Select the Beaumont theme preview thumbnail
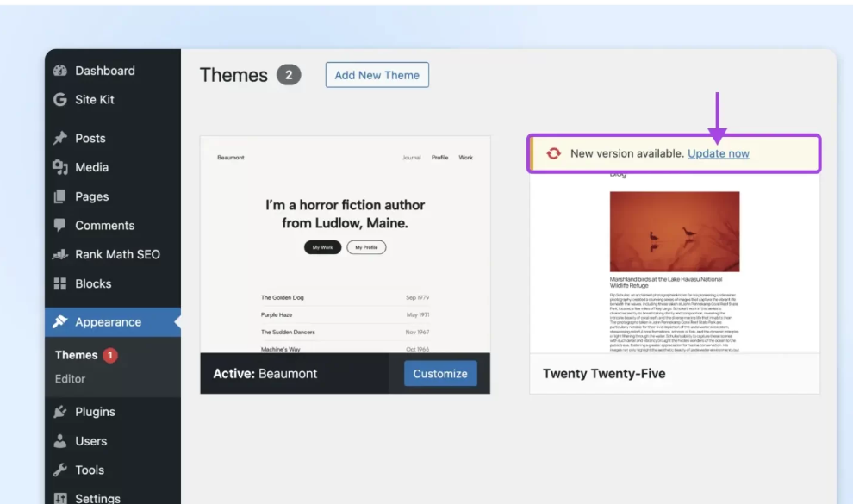Screen dimensions: 853x504 click(345, 245)
